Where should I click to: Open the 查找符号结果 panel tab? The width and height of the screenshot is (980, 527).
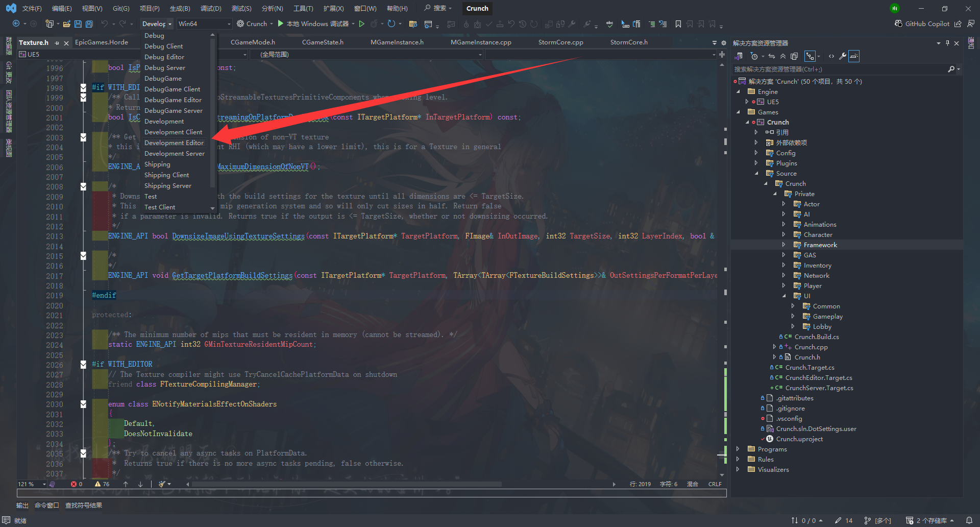click(84, 506)
